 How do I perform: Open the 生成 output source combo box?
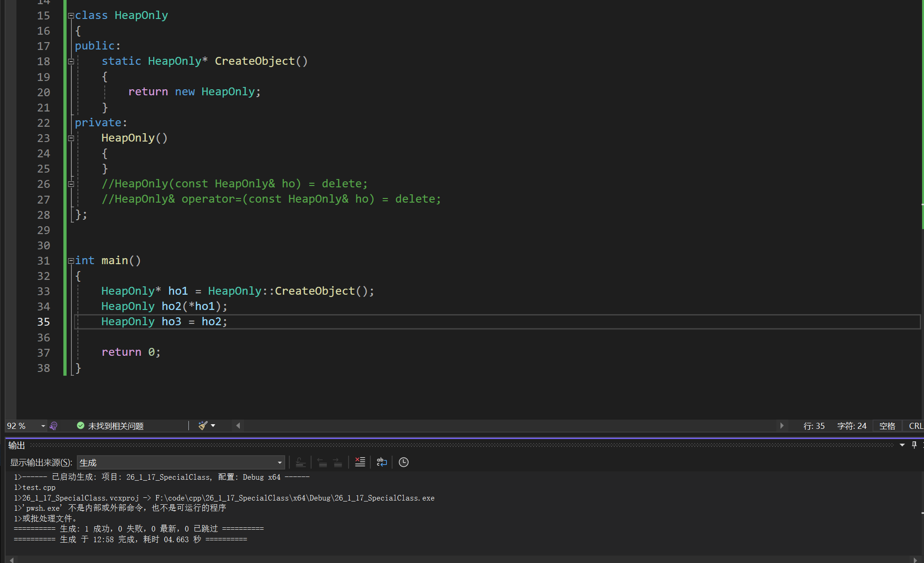click(x=181, y=463)
